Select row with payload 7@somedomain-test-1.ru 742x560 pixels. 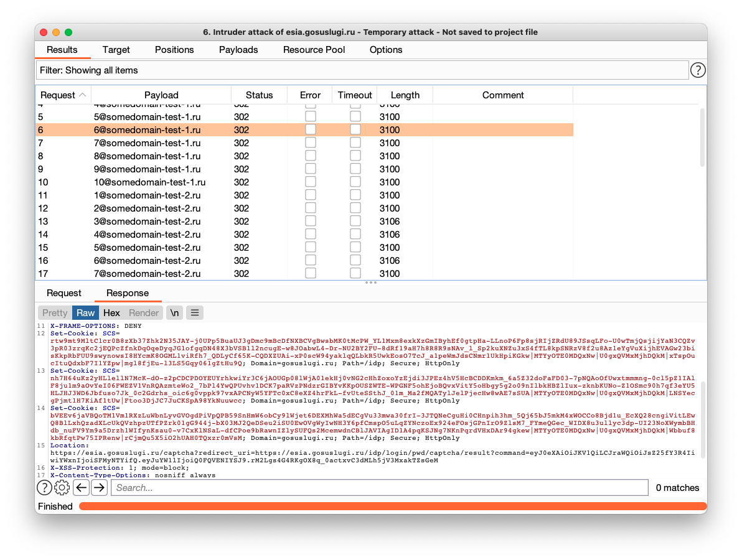pos(304,143)
